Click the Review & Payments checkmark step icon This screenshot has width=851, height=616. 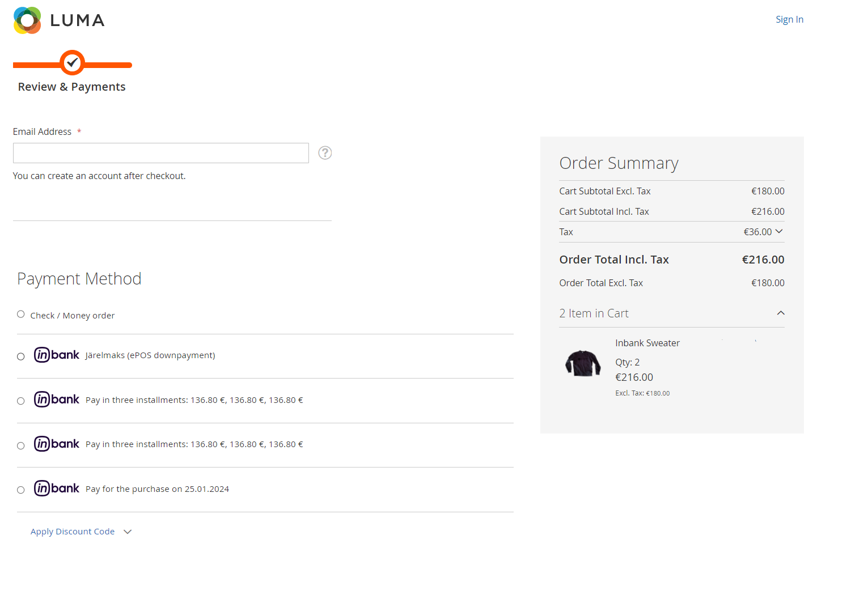[72, 63]
